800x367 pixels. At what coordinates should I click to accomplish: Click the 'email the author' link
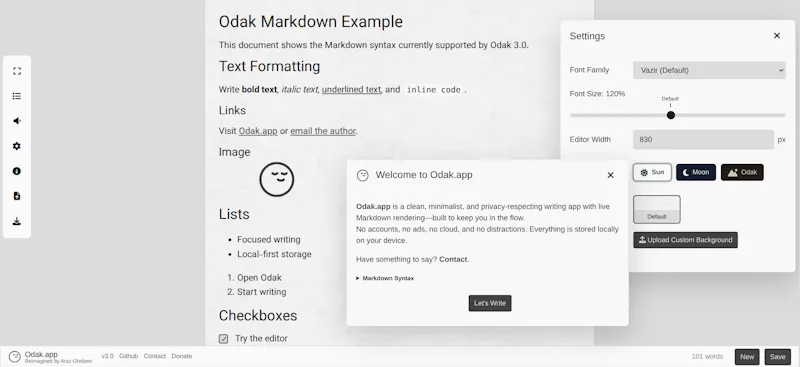(323, 131)
